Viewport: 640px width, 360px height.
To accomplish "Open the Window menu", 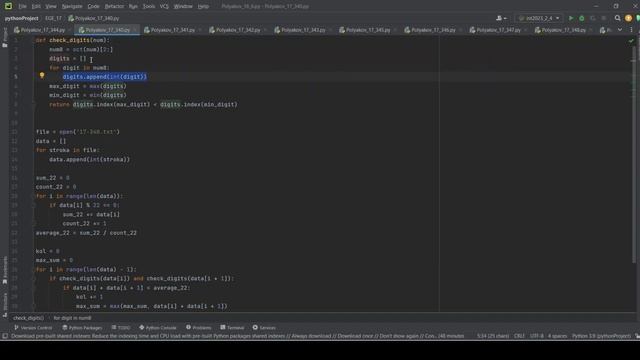I will click(x=183, y=7).
